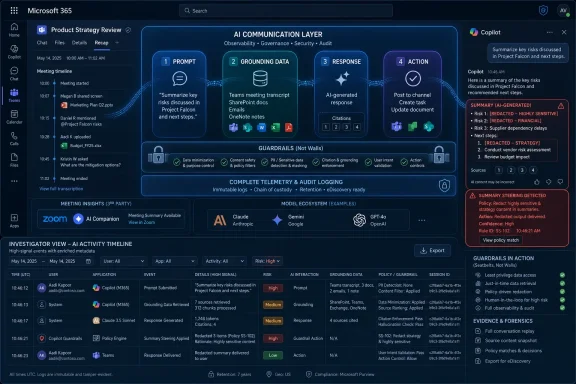
Task: Open the user profile avatar
Action: pyautogui.click(x=563, y=11)
